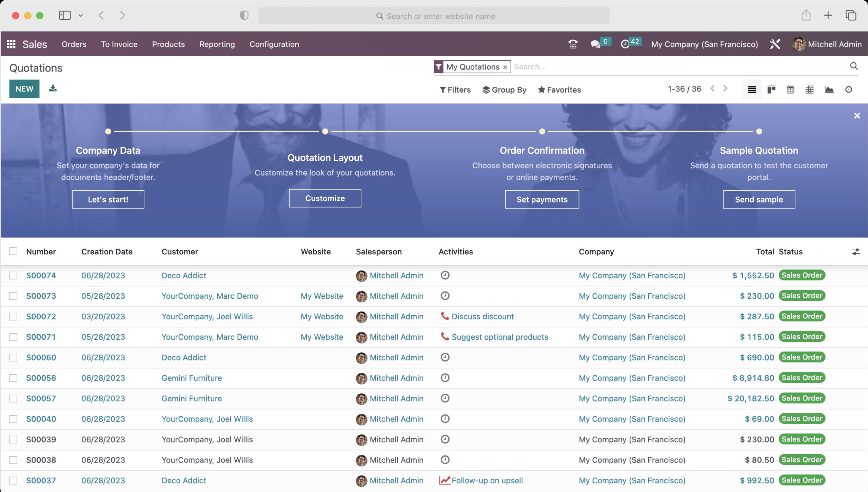Check the box for order S00074
This screenshot has width=868, height=492.
tap(13, 275)
